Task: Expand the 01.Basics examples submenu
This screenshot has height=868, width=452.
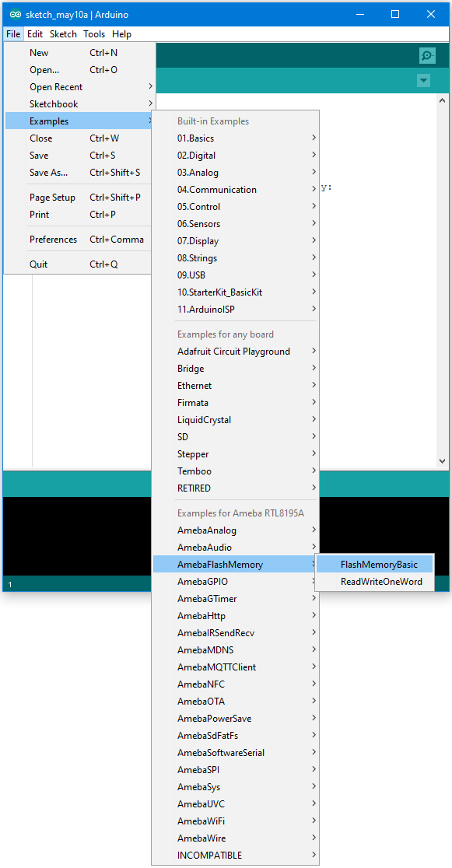Action: (236, 138)
